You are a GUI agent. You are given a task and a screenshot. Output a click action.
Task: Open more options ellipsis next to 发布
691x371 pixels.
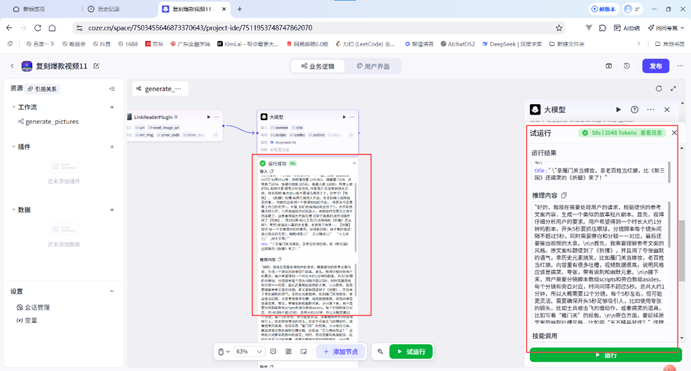[680, 66]
